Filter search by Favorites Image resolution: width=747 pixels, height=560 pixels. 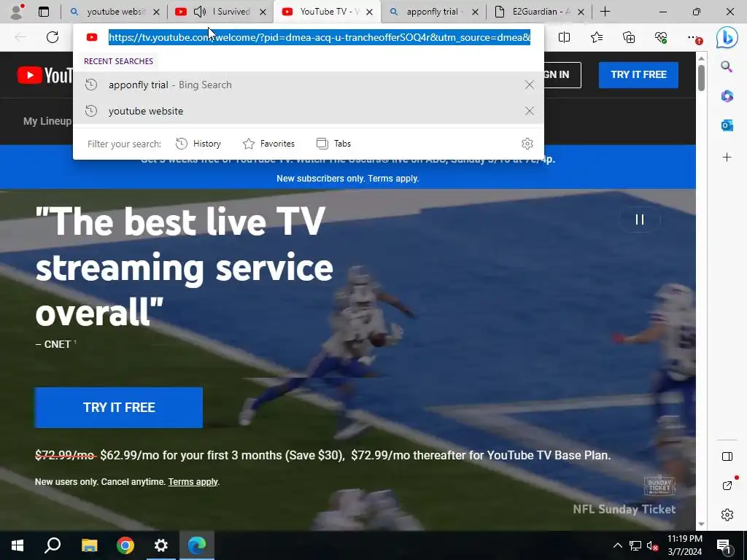[x=268, y=144]
